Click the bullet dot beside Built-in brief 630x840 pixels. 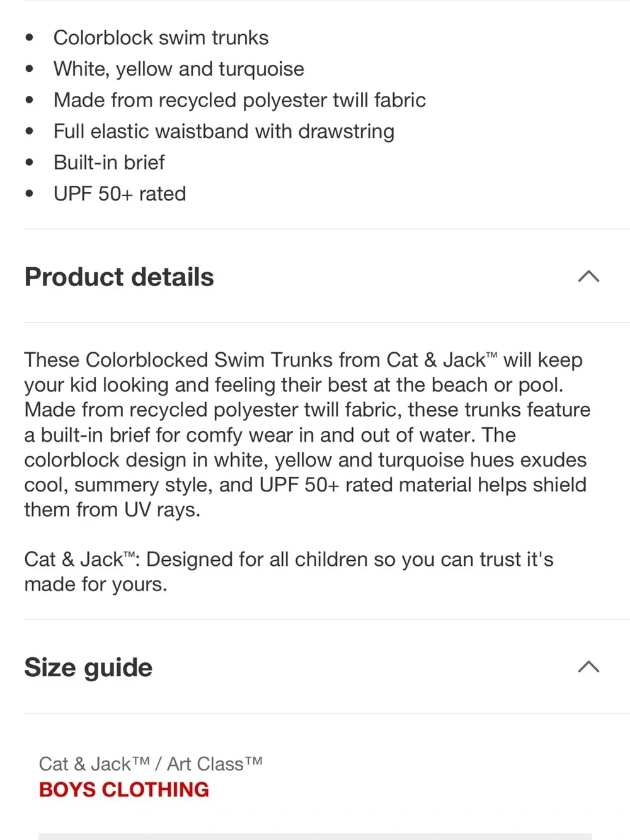coord(30,163)
